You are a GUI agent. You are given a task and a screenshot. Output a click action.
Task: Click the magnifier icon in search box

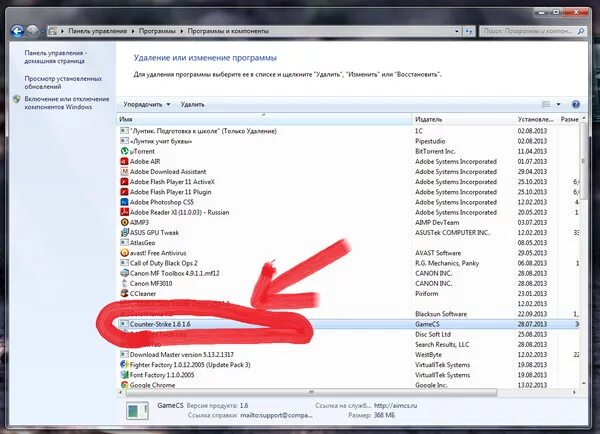click(x=581, y=31)
